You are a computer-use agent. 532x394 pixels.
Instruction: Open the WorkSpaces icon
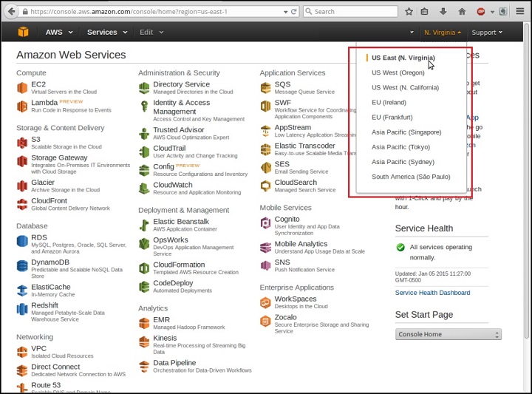(x=265, y=302)
